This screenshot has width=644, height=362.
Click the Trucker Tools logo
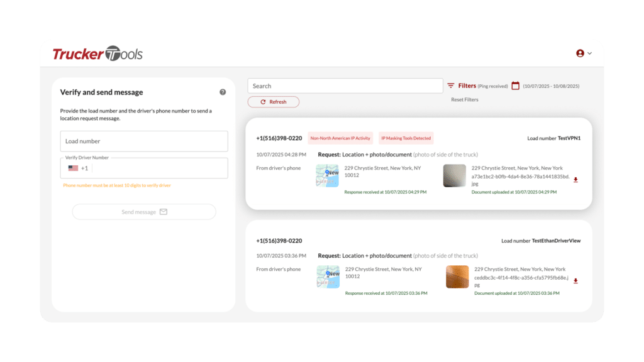97,54
